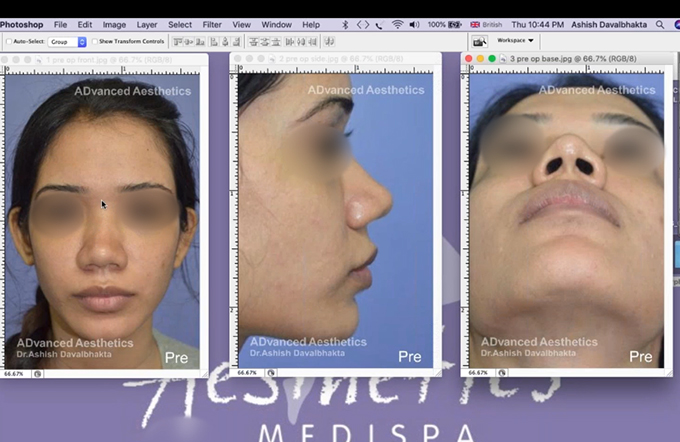
Task: Open the British input source menu
Action: pos(486,25)
